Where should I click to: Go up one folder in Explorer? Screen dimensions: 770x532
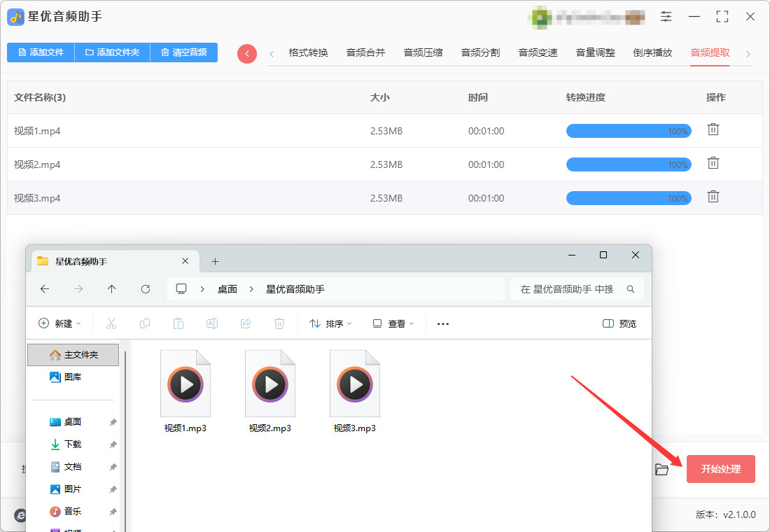click(x=112, y=289)
